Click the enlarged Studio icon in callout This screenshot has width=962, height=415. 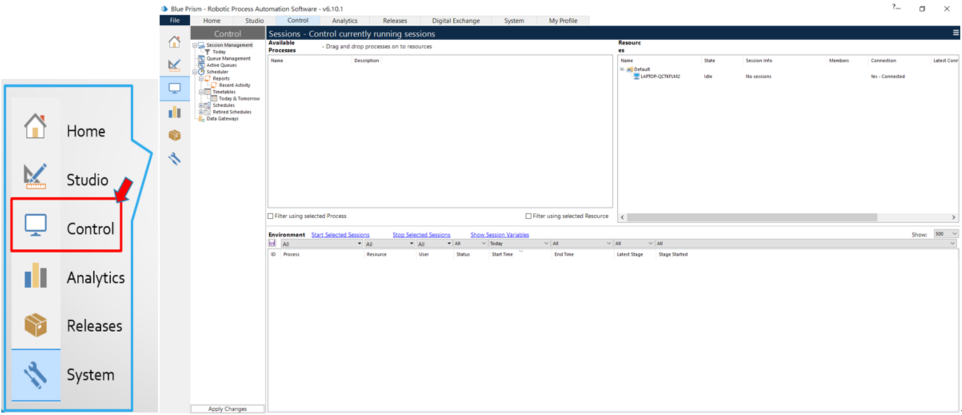pos(36,176)
